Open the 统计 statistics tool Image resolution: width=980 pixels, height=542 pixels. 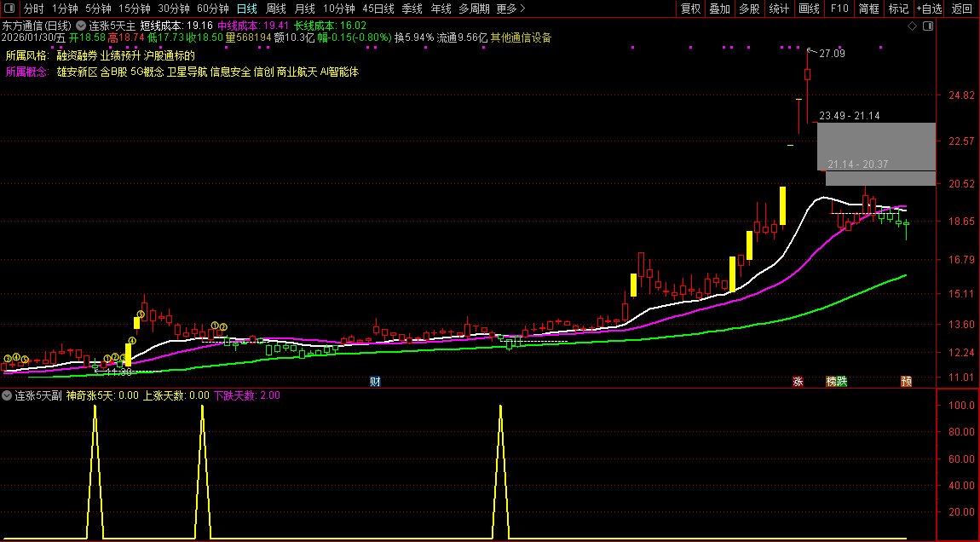779,9
